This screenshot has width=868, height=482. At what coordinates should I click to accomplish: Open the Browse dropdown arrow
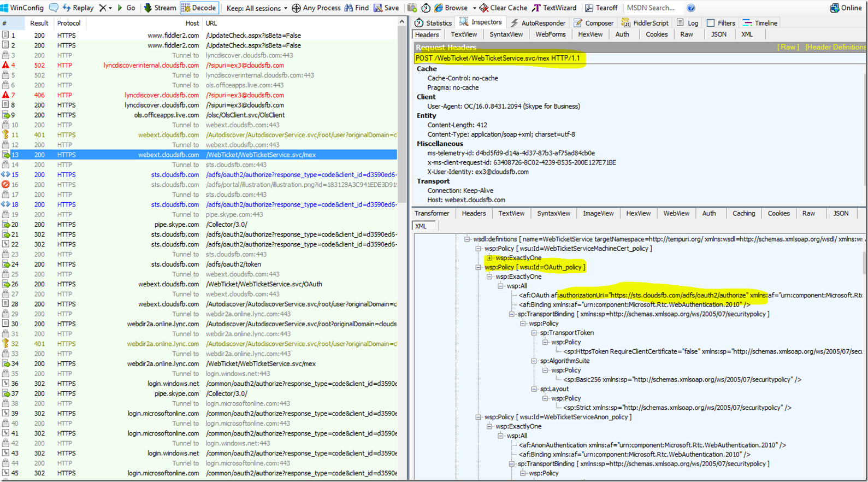coord(474,8)
